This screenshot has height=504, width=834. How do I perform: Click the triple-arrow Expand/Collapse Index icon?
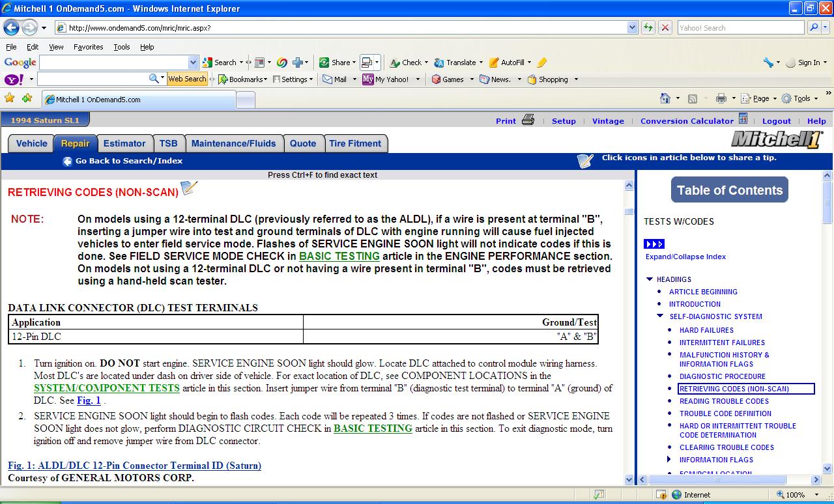point(654,244)
